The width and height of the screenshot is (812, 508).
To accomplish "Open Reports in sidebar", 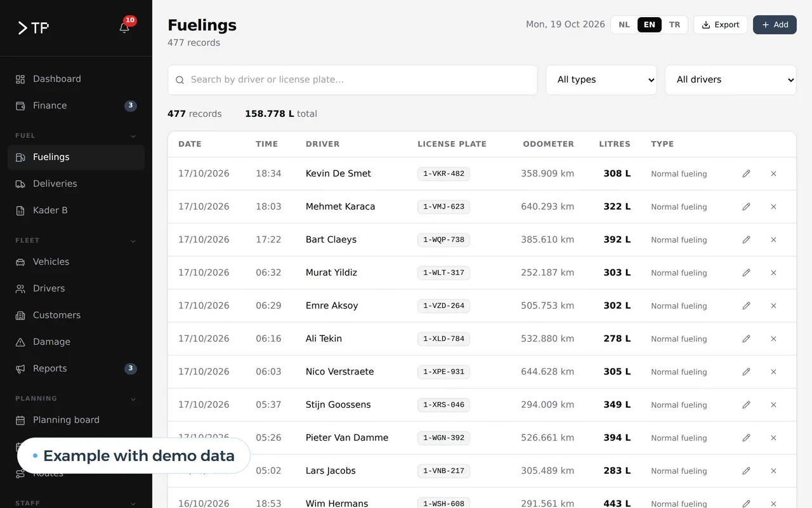I will coord(76,369).
